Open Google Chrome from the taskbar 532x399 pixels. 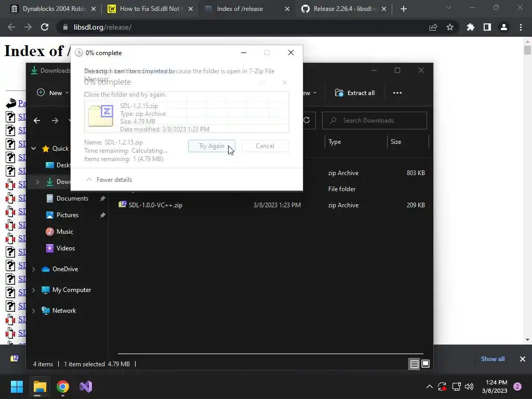63,387
